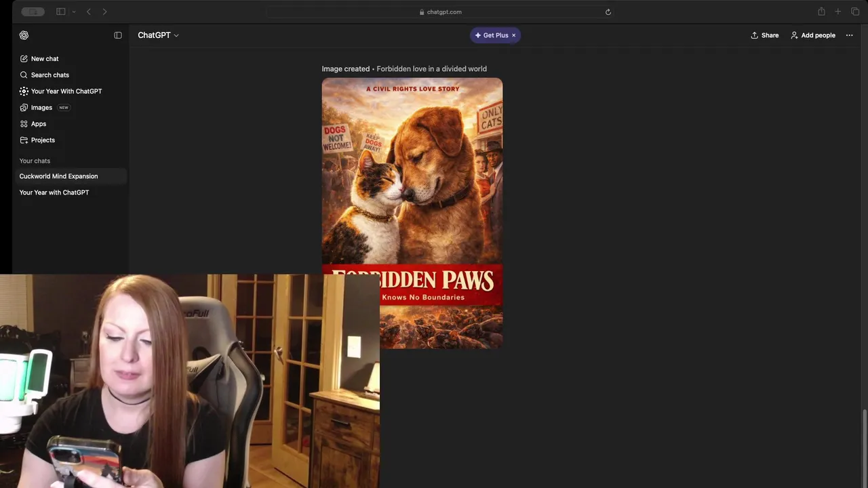Show the Safari tab overview icon

click(855, 12)
